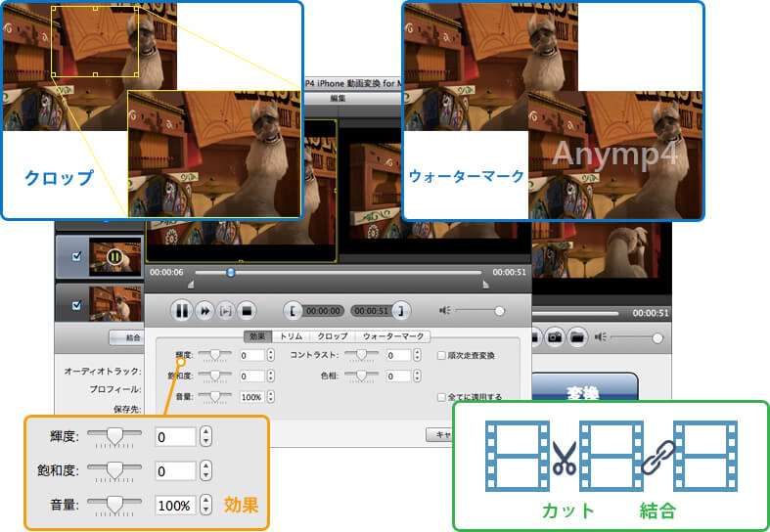Click the left trim marker below seek bar

pyautogui.click(x=191, y=285)
